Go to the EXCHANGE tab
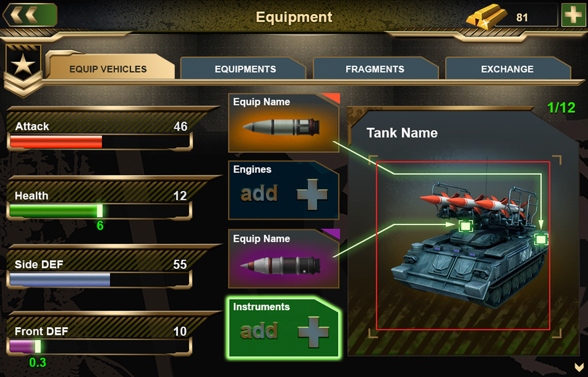Viewport: 588px width, 377px height. 508,68
